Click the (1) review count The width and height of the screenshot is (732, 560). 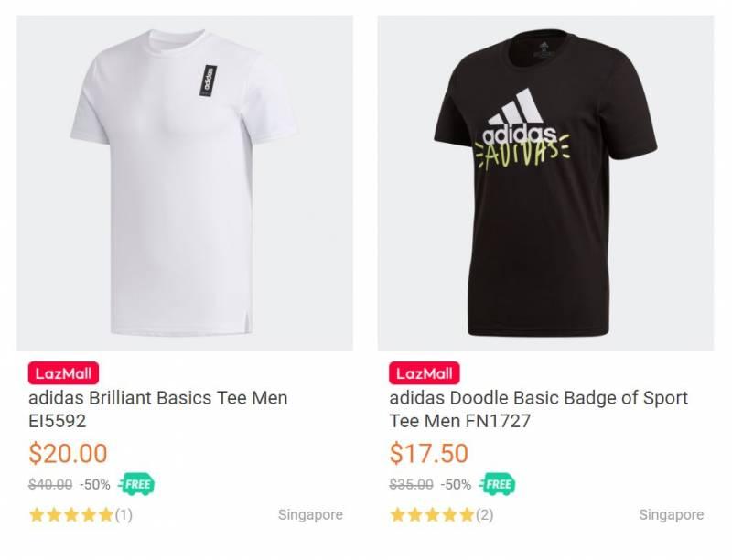[x=124, y=515]
